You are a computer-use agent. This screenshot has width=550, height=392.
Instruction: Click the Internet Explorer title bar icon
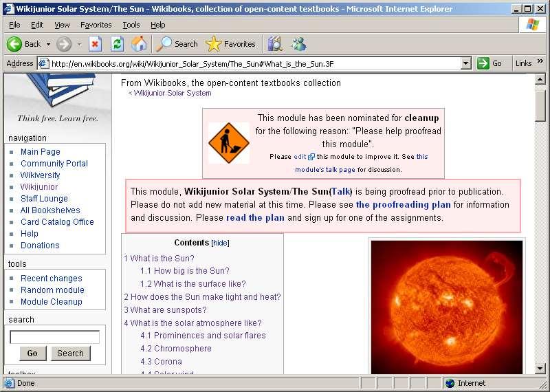[8, 9]
